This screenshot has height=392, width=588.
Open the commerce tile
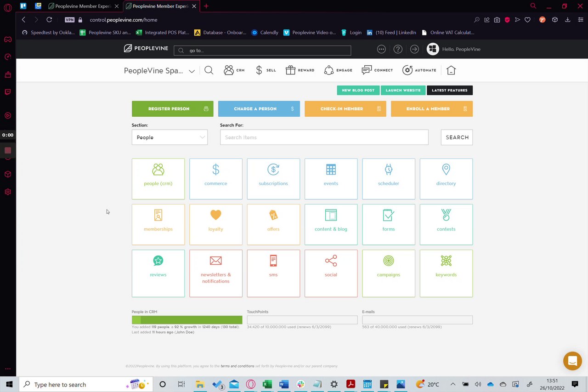point(215,179)
